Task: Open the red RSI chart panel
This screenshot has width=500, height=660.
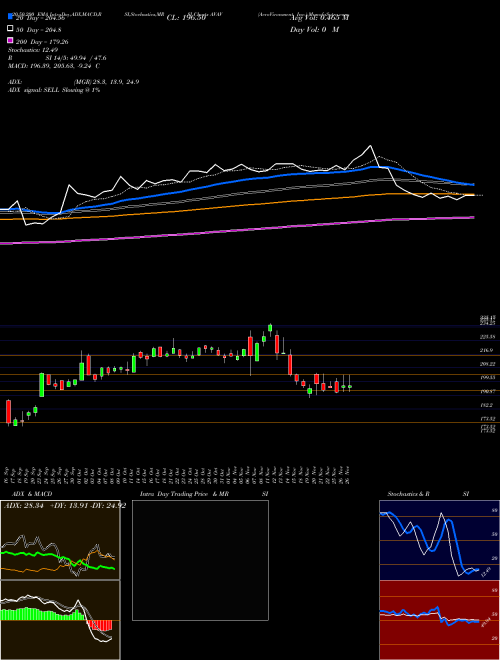Action: coord(439,620)
